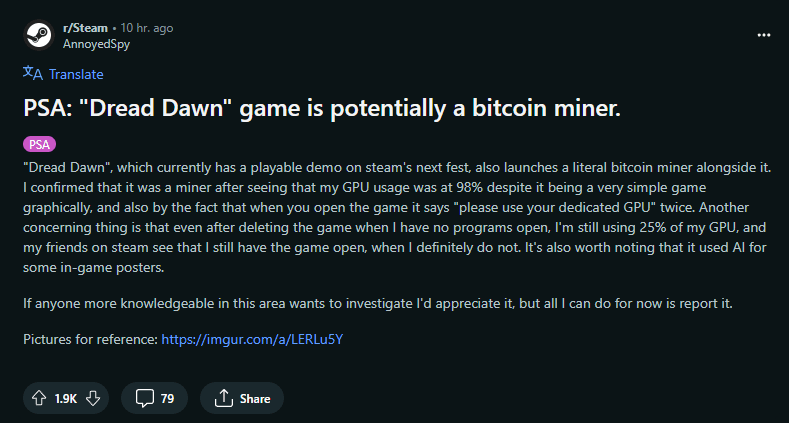Click the 1.9K vote score
Image resolution: width=789 pixels, height=423 pixels.
click(66, 399)
